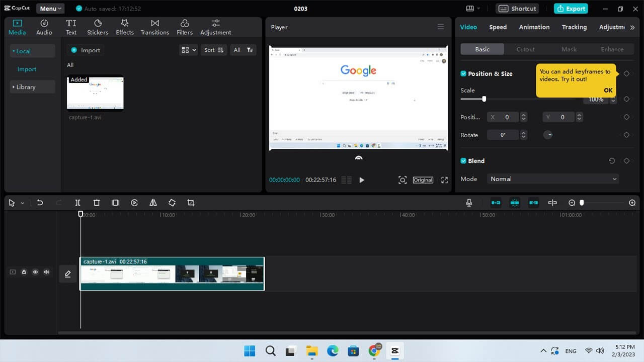Viewport: 644px width, 362px height.
Task: Click the Freeze frame icon
Action: (x=115, y=203)
